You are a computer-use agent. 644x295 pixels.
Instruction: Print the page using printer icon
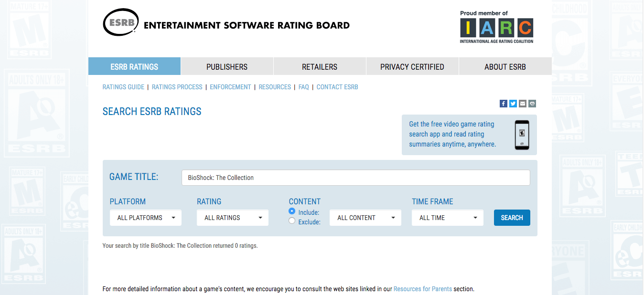pos(532,104)
